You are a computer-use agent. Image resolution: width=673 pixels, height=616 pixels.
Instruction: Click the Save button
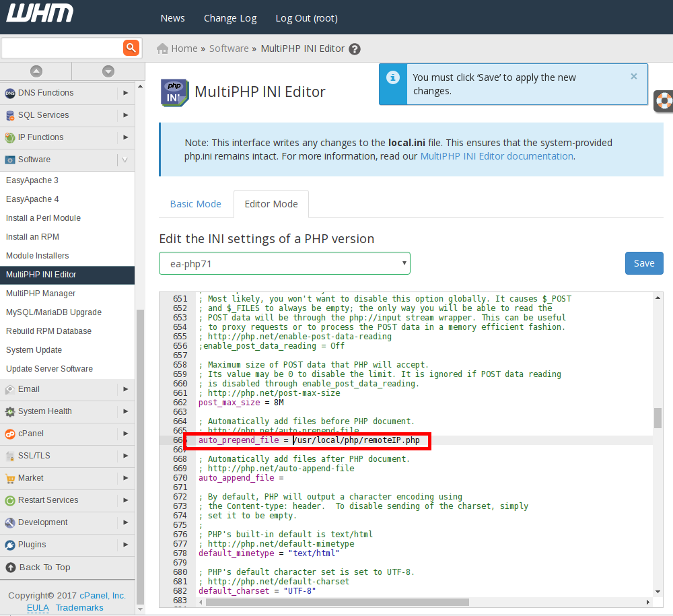[x=644, y=263]
